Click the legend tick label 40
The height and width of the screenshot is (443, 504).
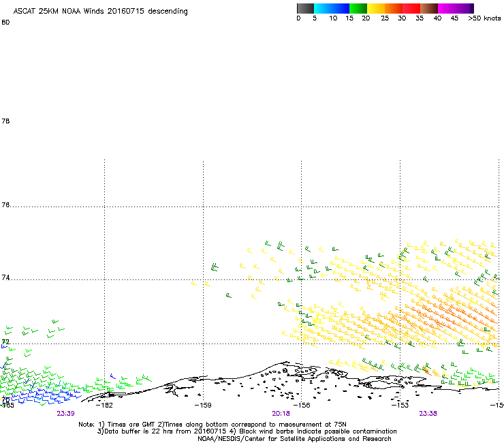[x=437, y=18]
